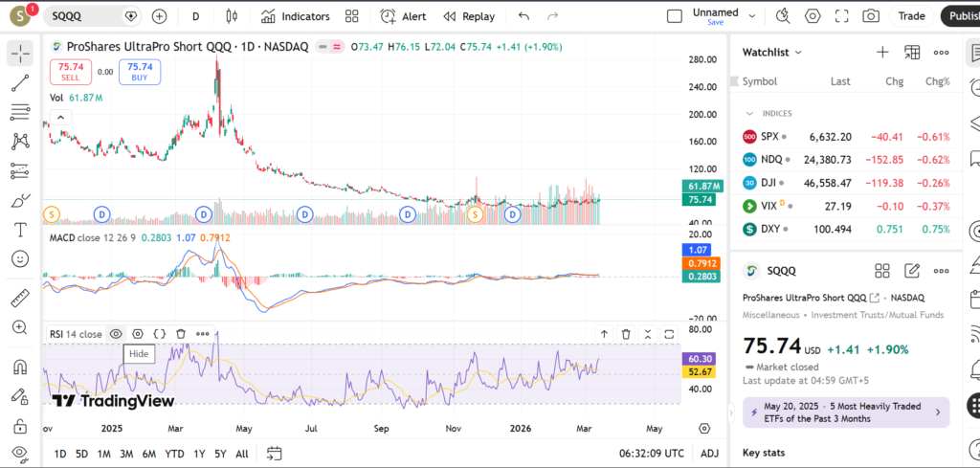Select the trend line drawing tool
Viewport: 980px width, 468px height.
pos(20,83)
